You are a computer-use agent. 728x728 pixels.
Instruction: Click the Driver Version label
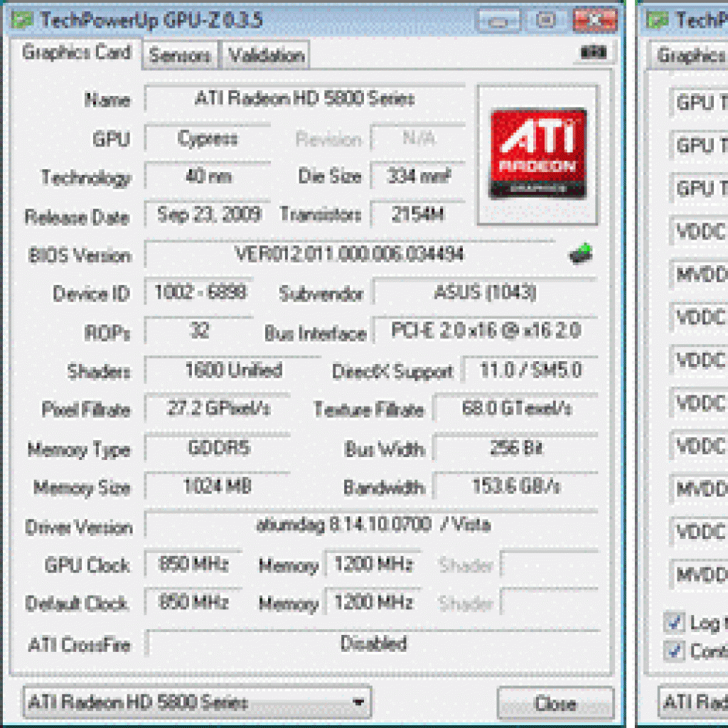(x=79, y=528)
